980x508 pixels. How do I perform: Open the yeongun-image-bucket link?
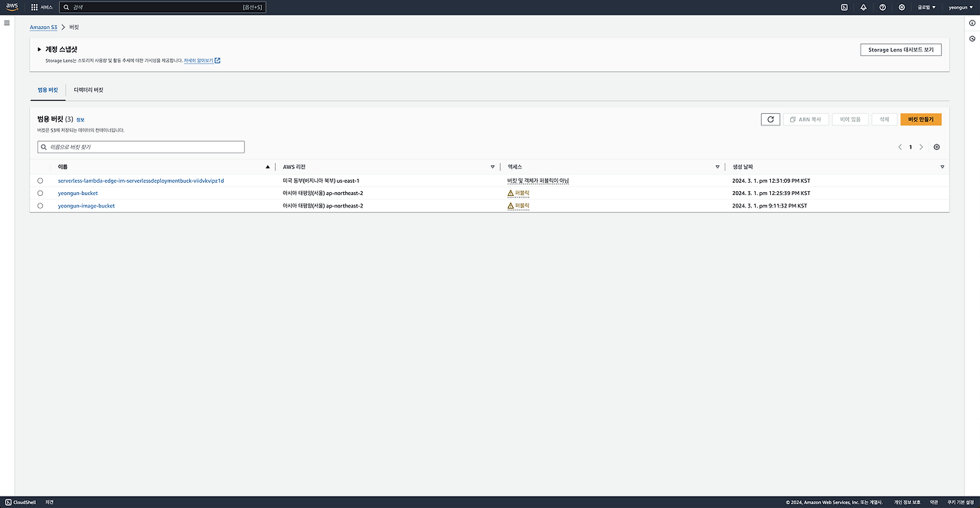click(87, 206)
